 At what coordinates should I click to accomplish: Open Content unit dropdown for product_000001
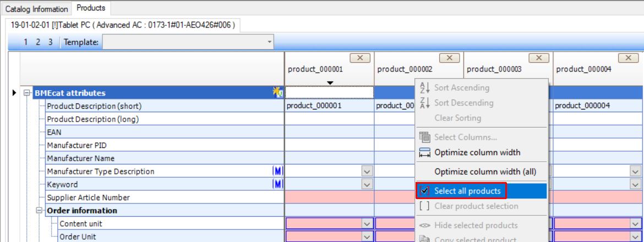[367, 224]
